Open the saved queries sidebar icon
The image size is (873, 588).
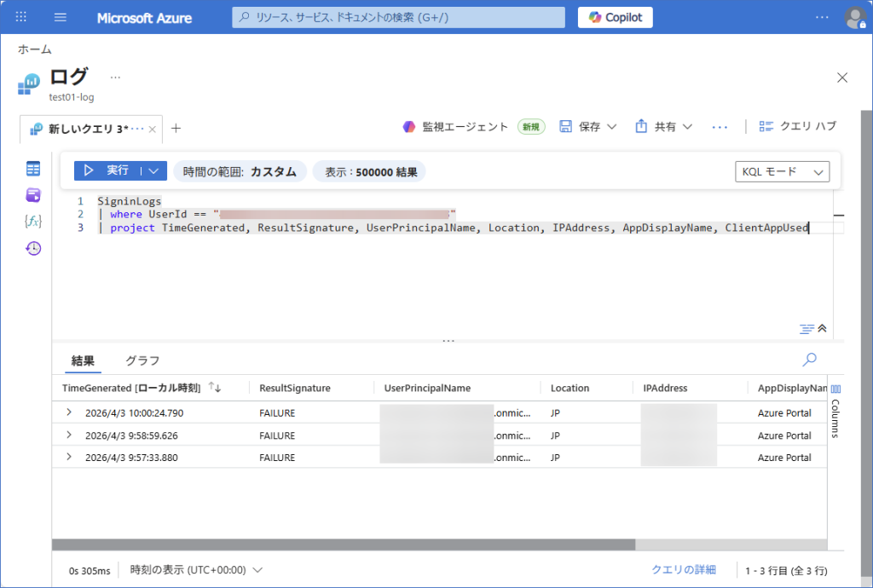tap(33, 195)
